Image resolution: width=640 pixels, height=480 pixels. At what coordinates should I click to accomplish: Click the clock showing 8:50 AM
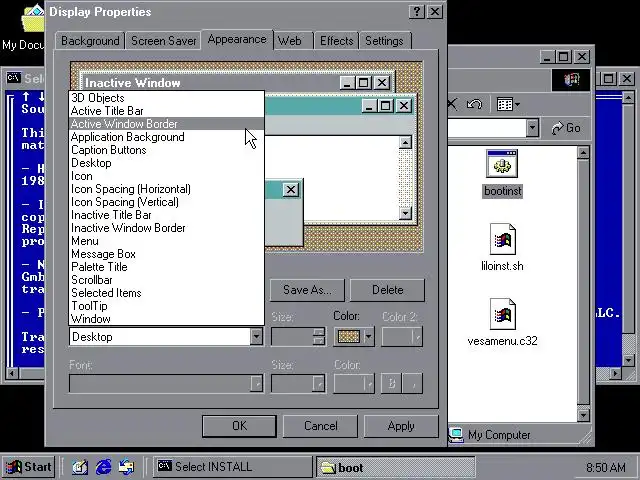606,467
